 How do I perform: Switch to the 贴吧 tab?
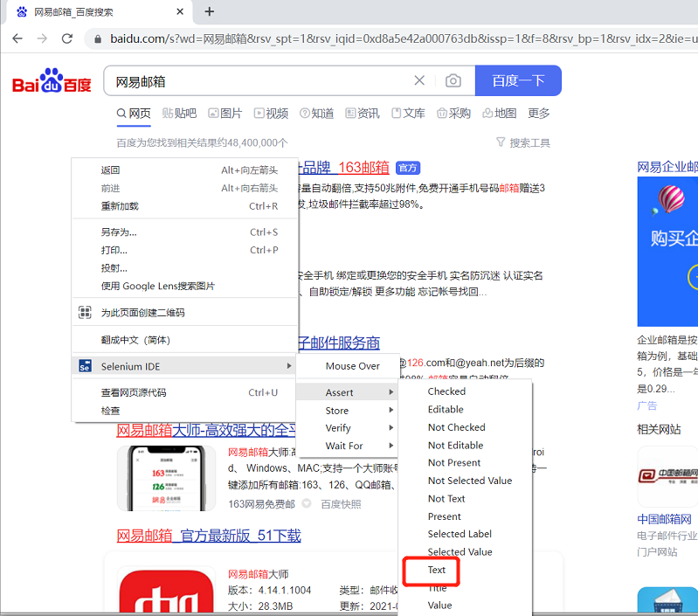179,114
